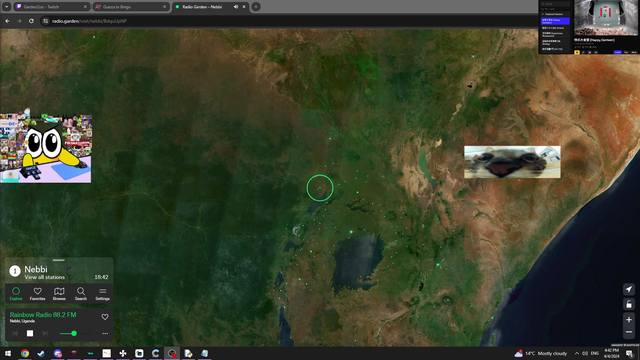The image size is (640, 360).
Task: Zoom in the map with plus button
Action: click(x=629, y=320)
